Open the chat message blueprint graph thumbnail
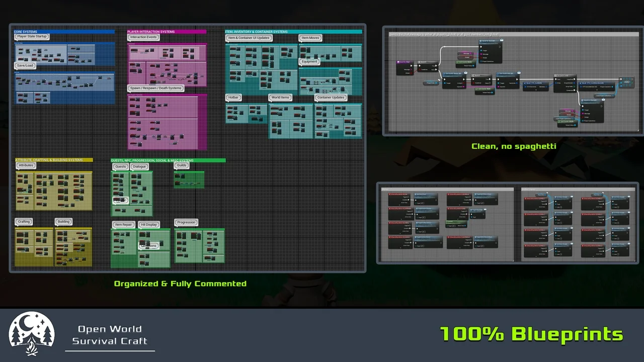644x362 pixels. click(x=513, y=81)
